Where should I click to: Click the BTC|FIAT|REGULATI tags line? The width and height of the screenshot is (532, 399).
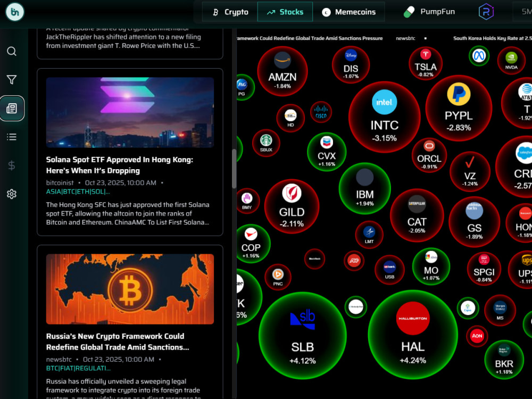[x=78, y=368]
